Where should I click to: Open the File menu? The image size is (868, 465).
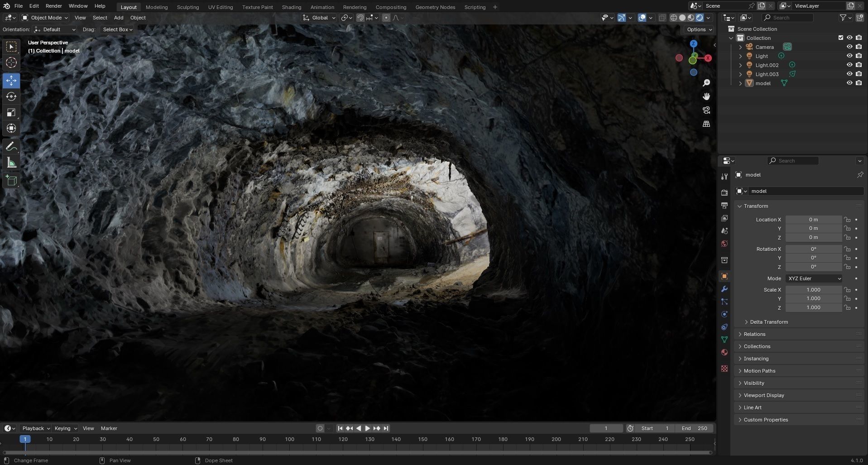point(19,6)
